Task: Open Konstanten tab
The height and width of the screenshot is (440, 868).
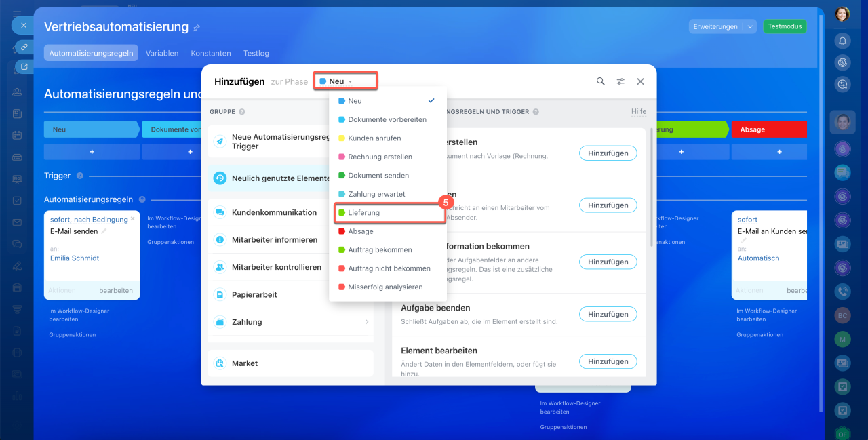Action: 211,53
